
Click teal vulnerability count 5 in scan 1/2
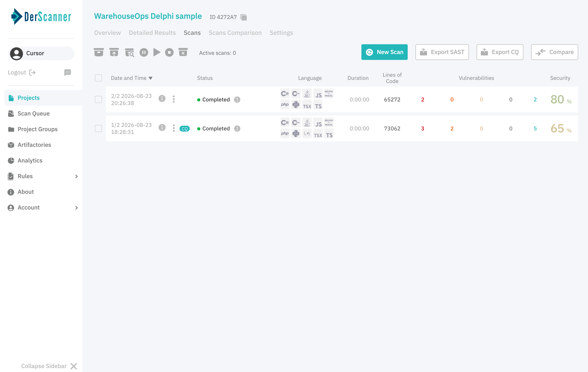[535, 129]
